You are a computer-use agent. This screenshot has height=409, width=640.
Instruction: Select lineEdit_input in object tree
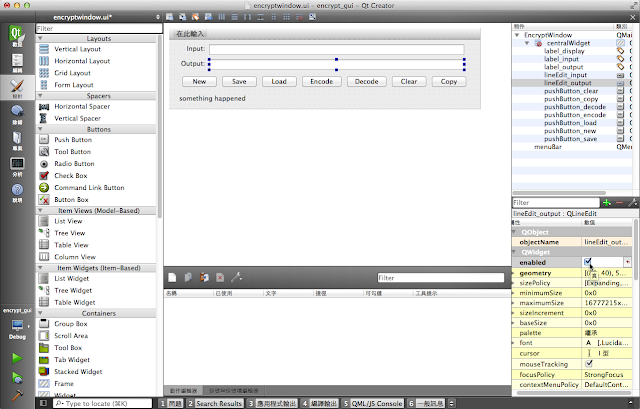click(565, 75)
